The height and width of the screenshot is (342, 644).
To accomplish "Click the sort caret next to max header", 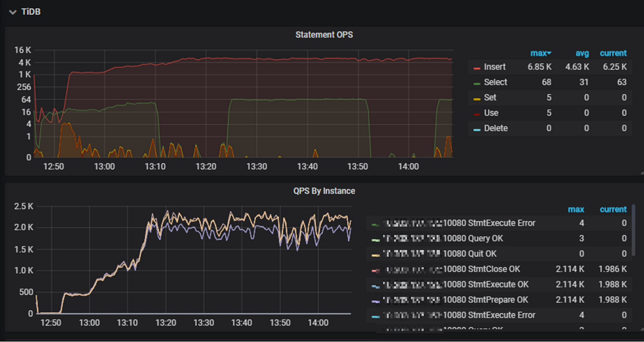I will [549, 54].
